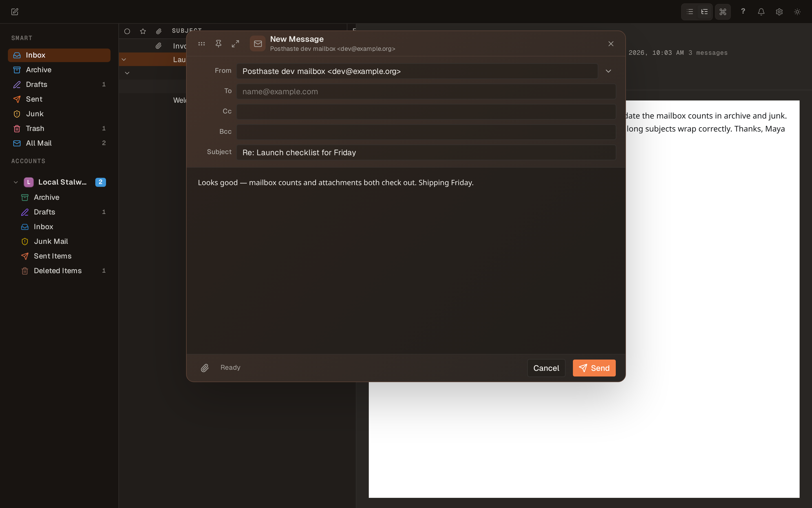This screenshot has width=812, height=508.
Task: Click the drag handle of New Message
Action: click(x=201, y=44)
